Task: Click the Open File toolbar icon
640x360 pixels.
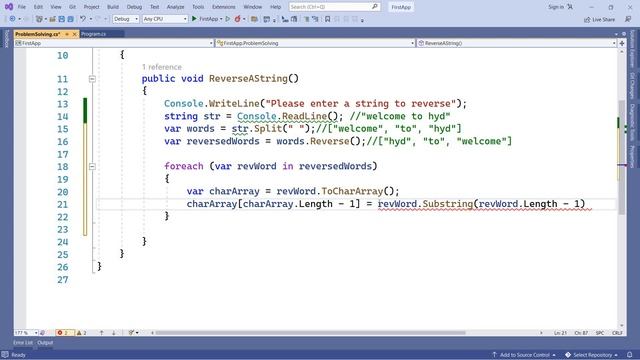Action: click(52, 19)
